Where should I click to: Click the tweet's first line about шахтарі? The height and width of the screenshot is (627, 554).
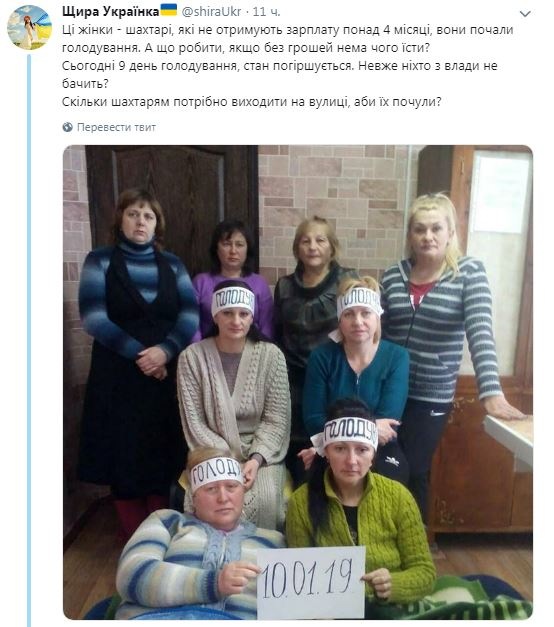pos(288,30)
